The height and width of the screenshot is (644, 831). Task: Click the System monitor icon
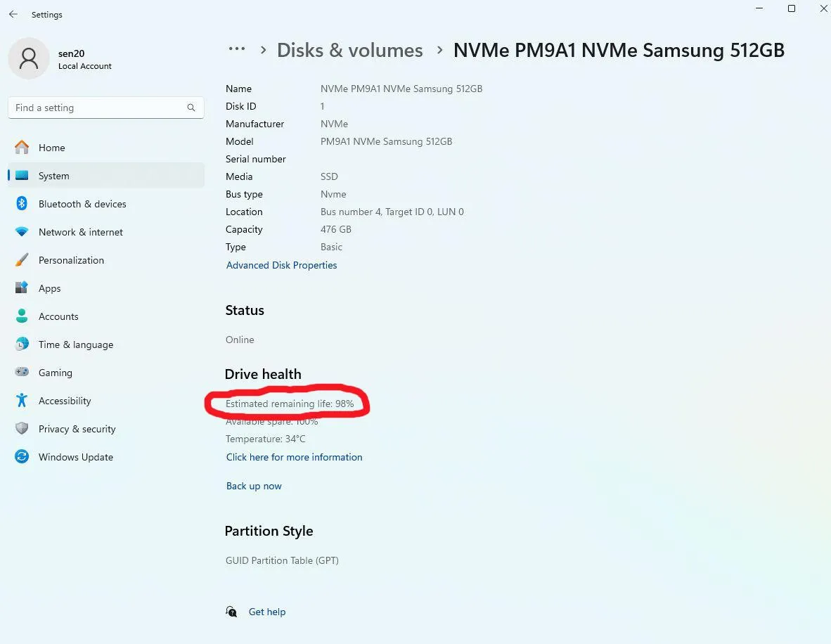tap(22, 176)
